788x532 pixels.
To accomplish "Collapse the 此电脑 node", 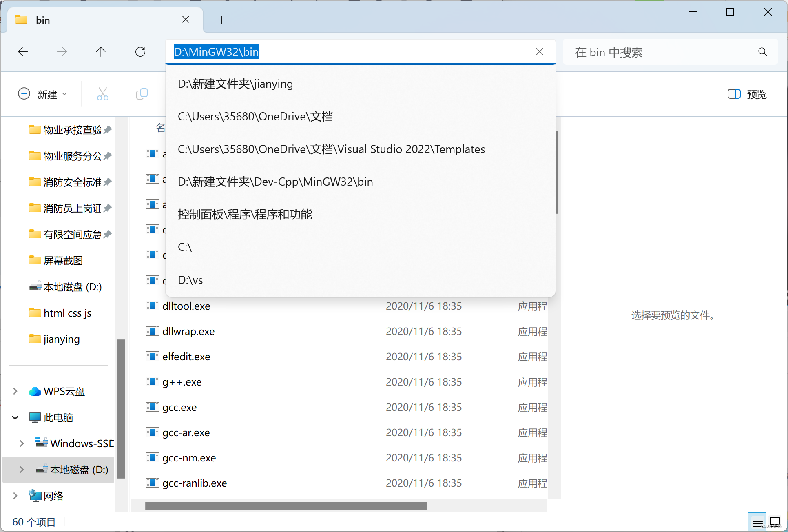I will 15,417.
